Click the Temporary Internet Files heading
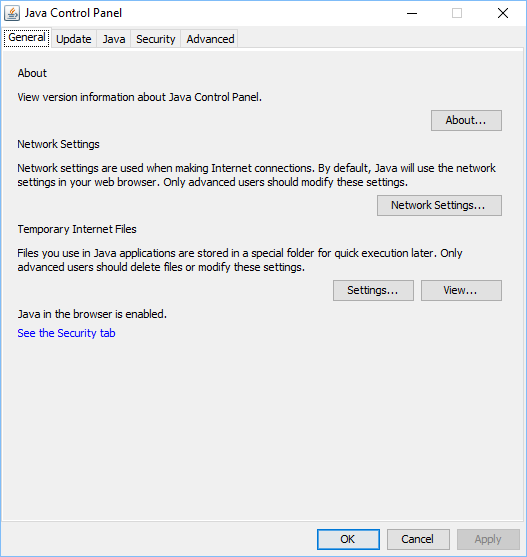This screenshot has width=527, height=557. point(77,229)
